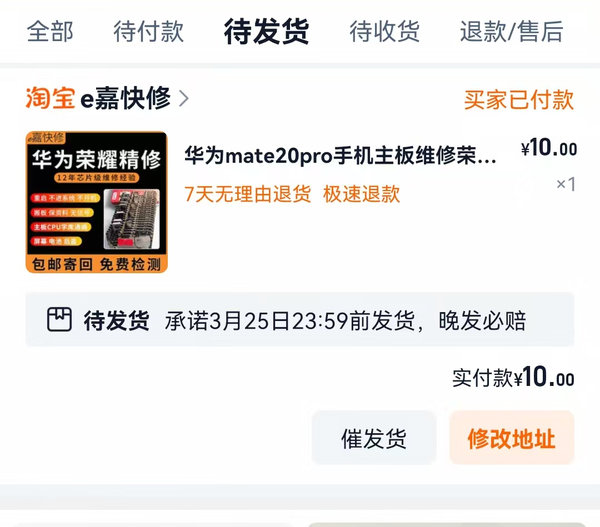The height and width of the screenshot is (527, 600).
Task: Click the ×1 quantity label
Action: click(566, 184)
